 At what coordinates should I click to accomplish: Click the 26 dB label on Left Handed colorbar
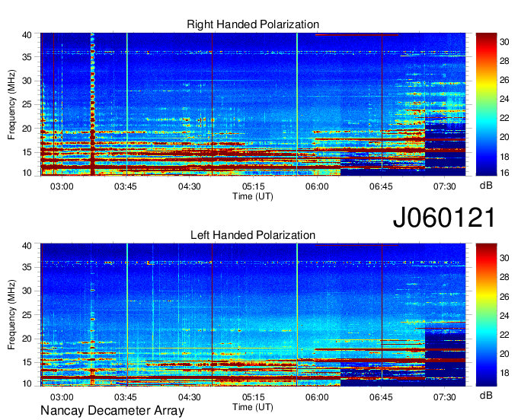pos(504,297)
